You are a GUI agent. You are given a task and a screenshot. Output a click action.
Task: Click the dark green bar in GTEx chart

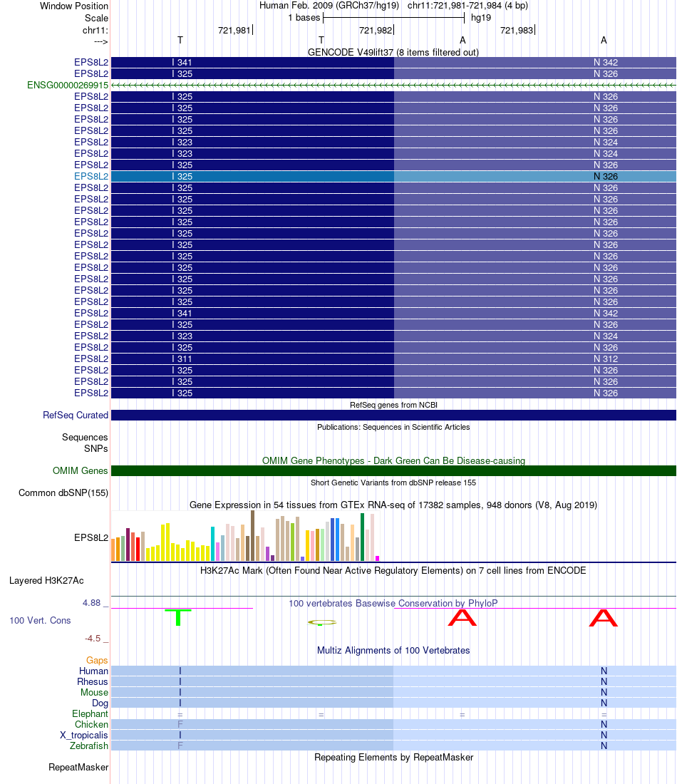(x=363, y=537)
